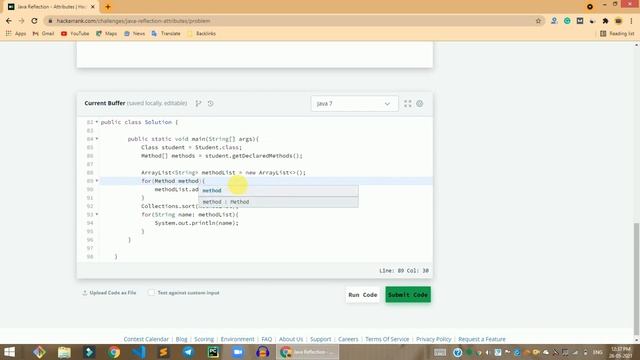Open the Java 7 language dropdown
The image size is (640, 360).
click(x=354, y=104)
